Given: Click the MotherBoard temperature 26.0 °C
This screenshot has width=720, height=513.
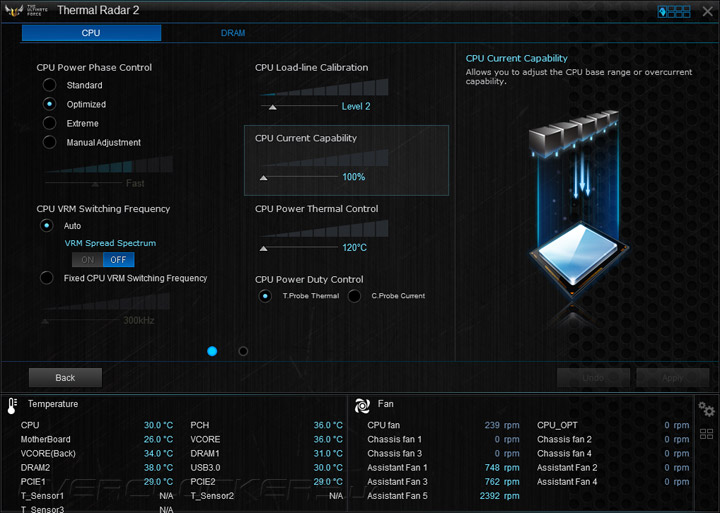Looking at the screenshot, I should coord(158,440).
